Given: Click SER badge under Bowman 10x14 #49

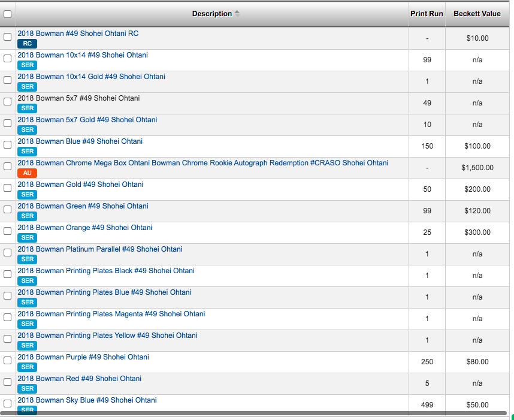Looking at the screenshot, I should point(27,65).
